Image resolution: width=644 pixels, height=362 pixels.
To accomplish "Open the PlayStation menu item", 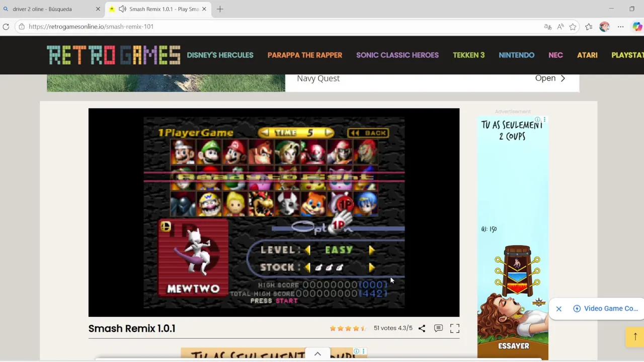I will [627, 55].
